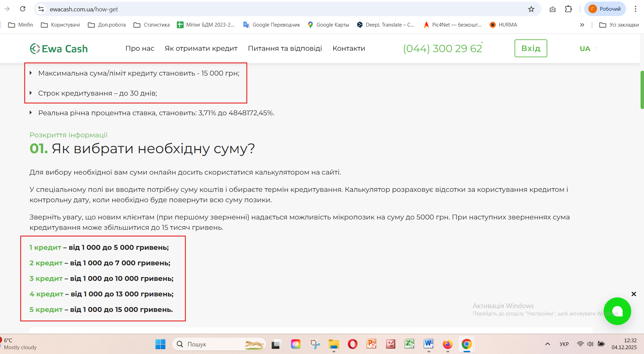
Task: Click the taskbar Пошук search box
Action: [x=219, y=344]
